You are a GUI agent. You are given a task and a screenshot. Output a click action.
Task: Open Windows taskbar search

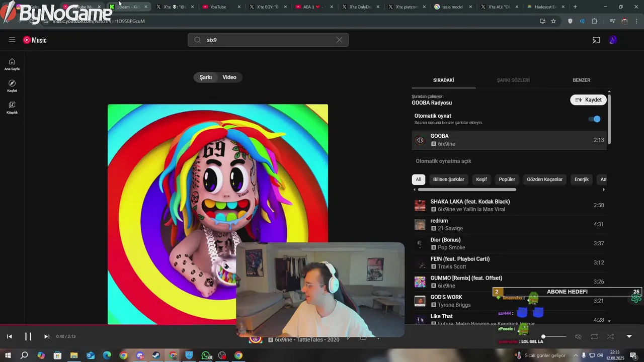coord(24,355)
